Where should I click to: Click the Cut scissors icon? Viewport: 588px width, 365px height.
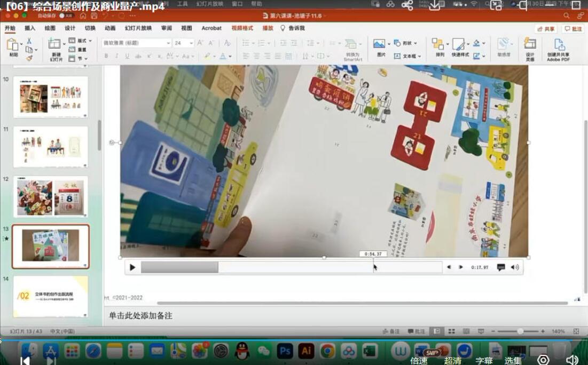(29, 41)
